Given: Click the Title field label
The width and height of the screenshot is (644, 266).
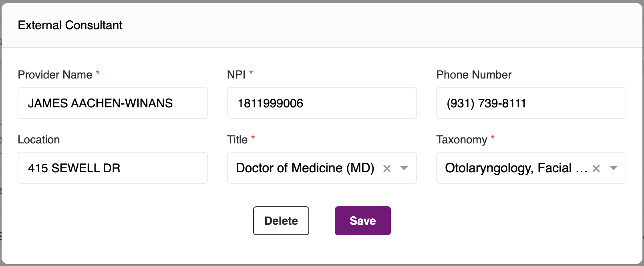Looking at the screenshot, I should [x=237, y=140].
